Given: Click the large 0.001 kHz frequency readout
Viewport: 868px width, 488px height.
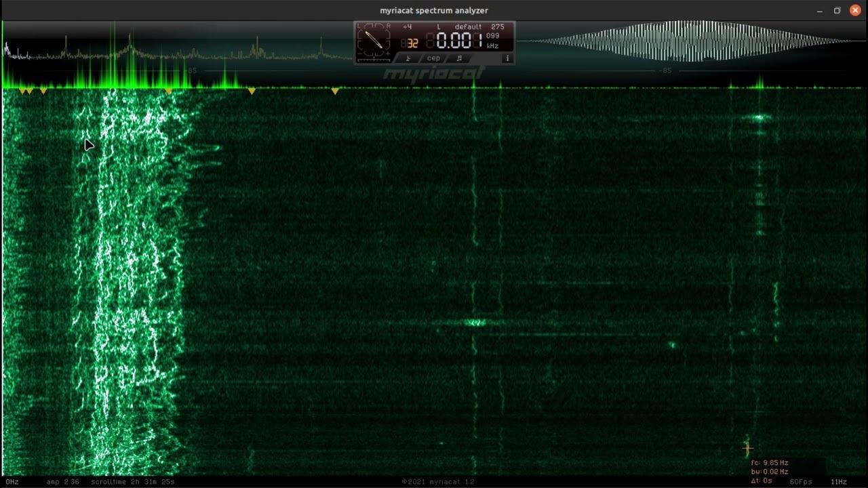Looking at the screenshot, I should pyautogui.click(x=459, y=41).
